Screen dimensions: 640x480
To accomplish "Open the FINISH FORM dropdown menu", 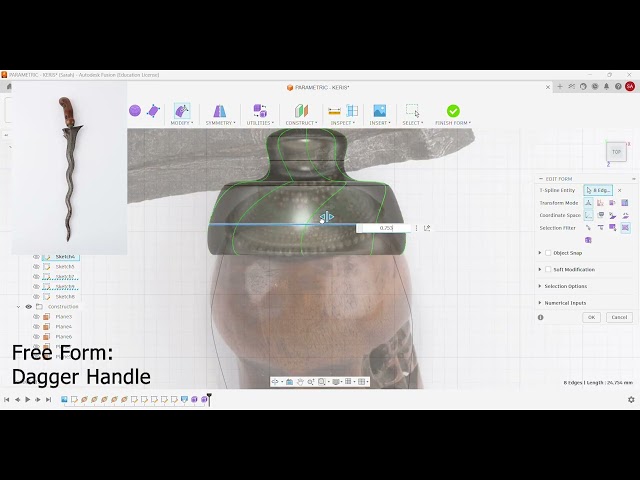I will click(x=453, y=123).
